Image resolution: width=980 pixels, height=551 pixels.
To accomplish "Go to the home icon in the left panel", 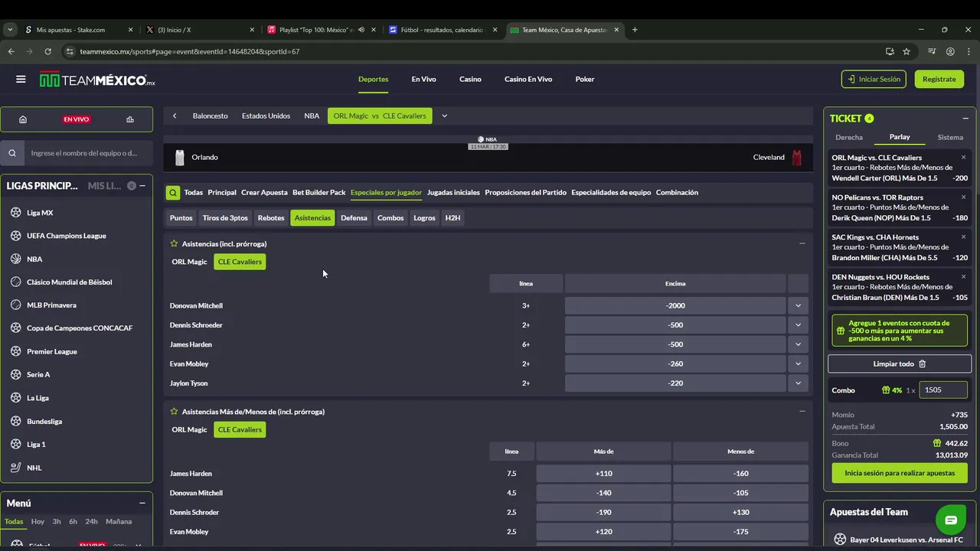I will (x=23, y=119).
